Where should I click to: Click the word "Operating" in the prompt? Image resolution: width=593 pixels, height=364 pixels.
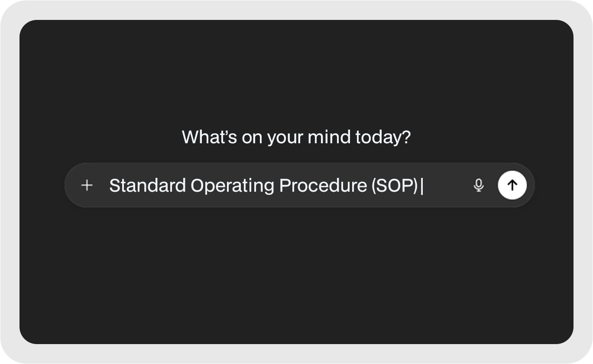click(232, 185)
